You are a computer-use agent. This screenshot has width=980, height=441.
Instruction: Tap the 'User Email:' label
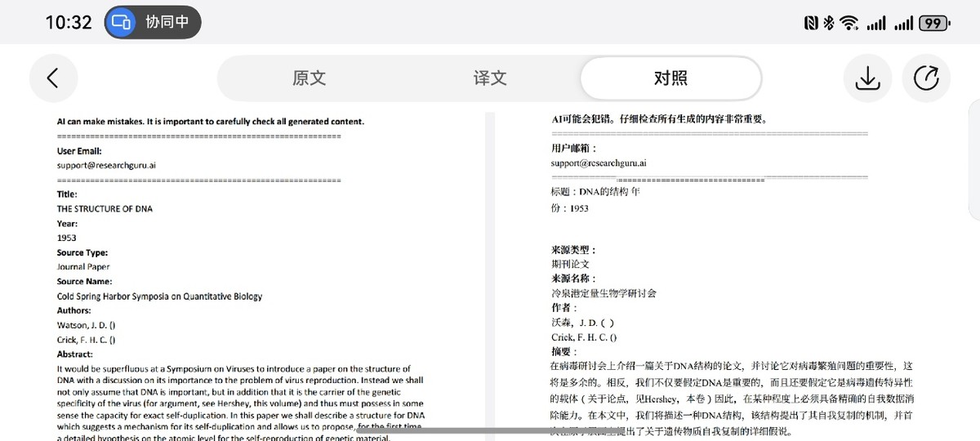pyautogui.click(x=79, y=151)
